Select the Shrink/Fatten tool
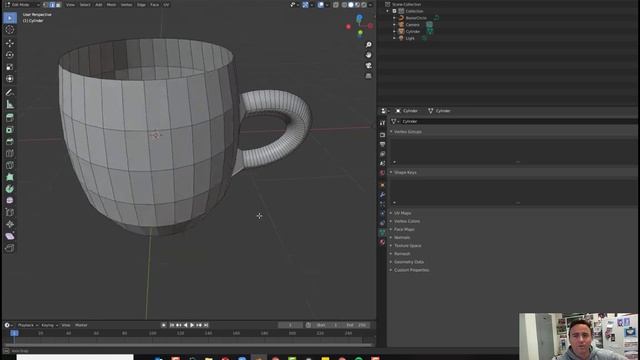Image resolution: width=640 pixels, height=360 pixels. tap(10, 224)
